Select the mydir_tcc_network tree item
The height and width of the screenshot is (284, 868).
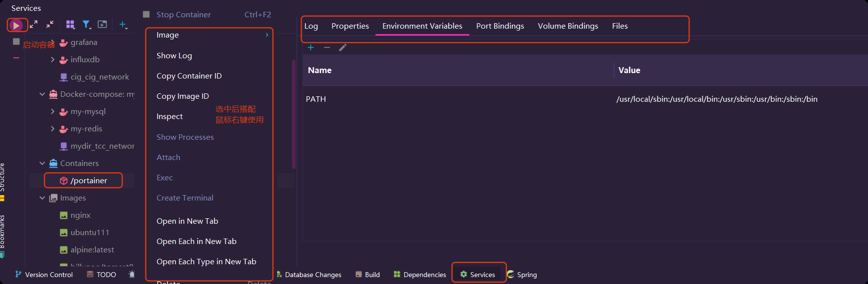(x=102, y=146)
